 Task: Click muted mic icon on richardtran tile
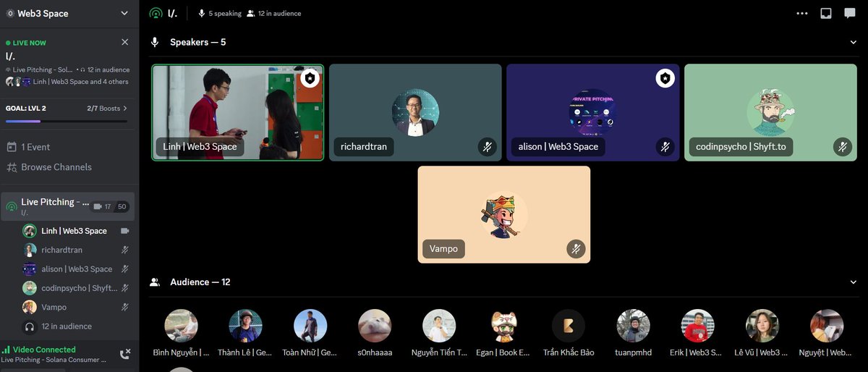[x=488, y=147]
